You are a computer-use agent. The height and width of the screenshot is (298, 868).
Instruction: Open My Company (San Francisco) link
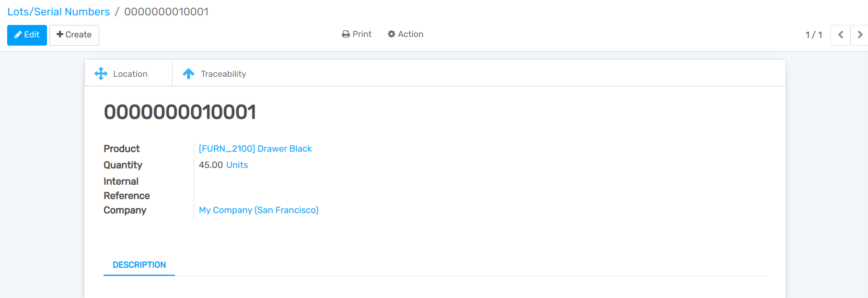[x=258, y=210]
